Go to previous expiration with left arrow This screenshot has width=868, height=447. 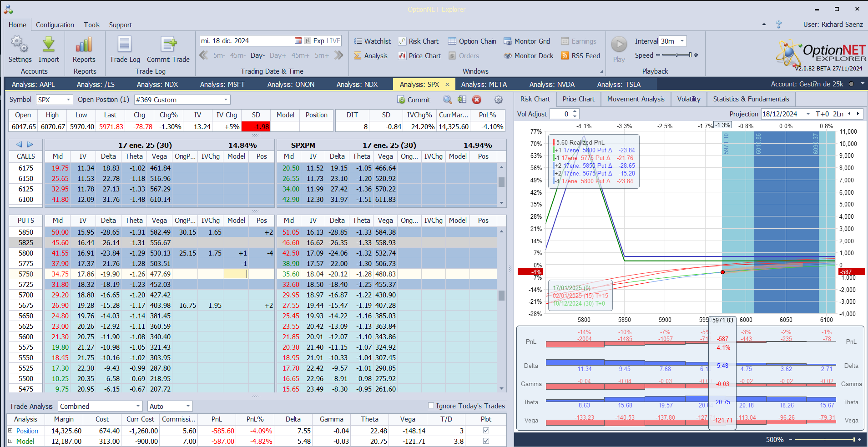pyautogui.click(x=19, y=145)
